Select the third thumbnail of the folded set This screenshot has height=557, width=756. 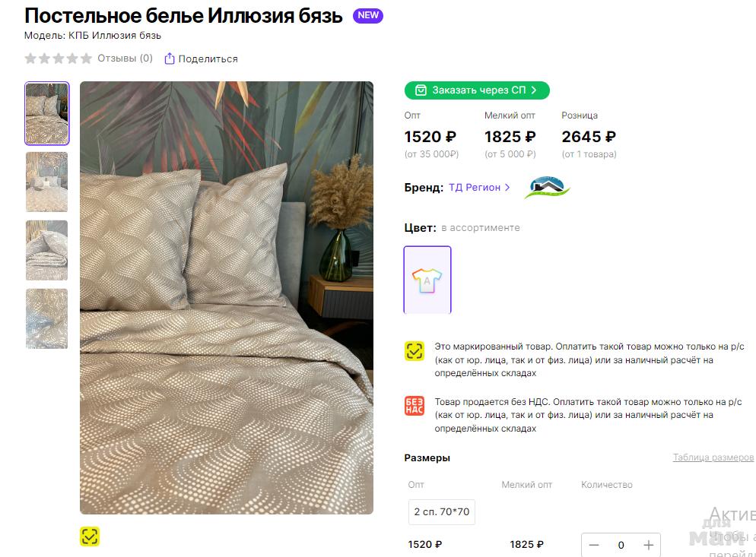(47, 250)
